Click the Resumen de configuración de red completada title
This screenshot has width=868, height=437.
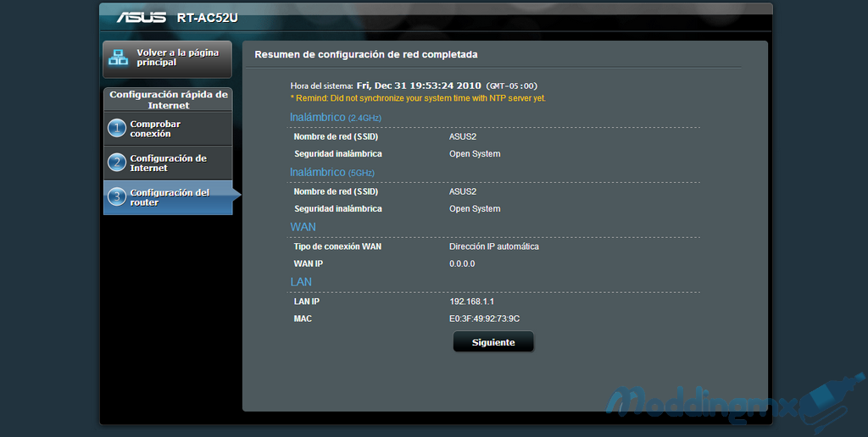[366, 54]
